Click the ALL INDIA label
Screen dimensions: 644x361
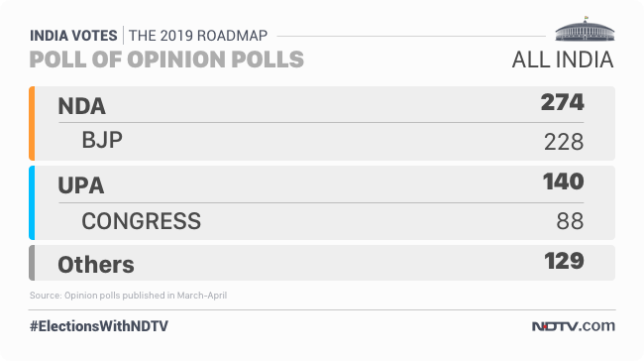563,60
